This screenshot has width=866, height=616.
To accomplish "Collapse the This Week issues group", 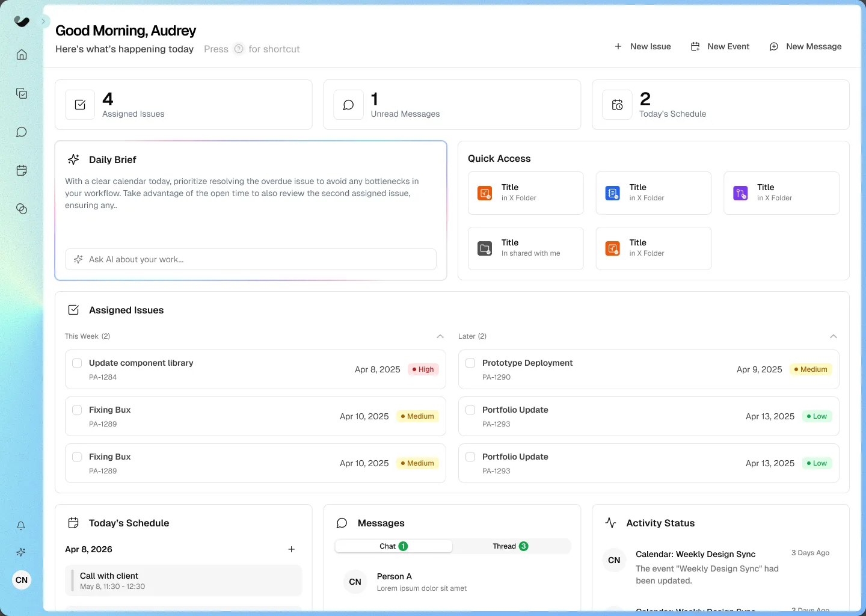I will click(x=440, y=336).
